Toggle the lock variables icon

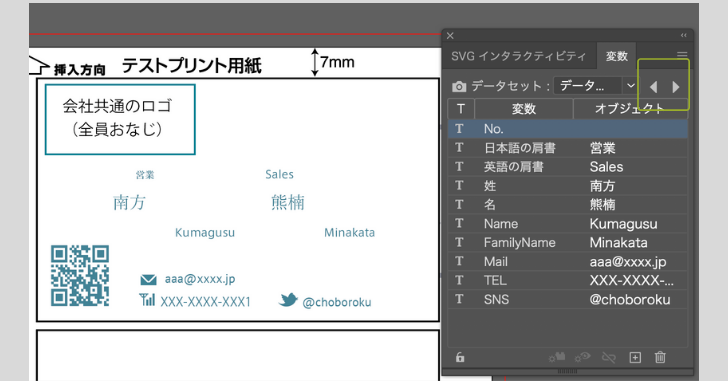[x=460, y=357]
